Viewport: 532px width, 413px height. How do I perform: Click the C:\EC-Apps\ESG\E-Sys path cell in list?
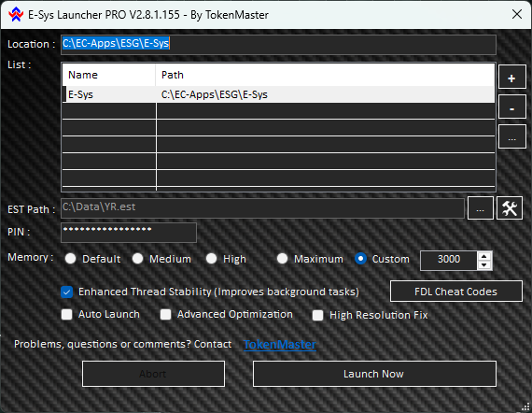pos(325,94)
